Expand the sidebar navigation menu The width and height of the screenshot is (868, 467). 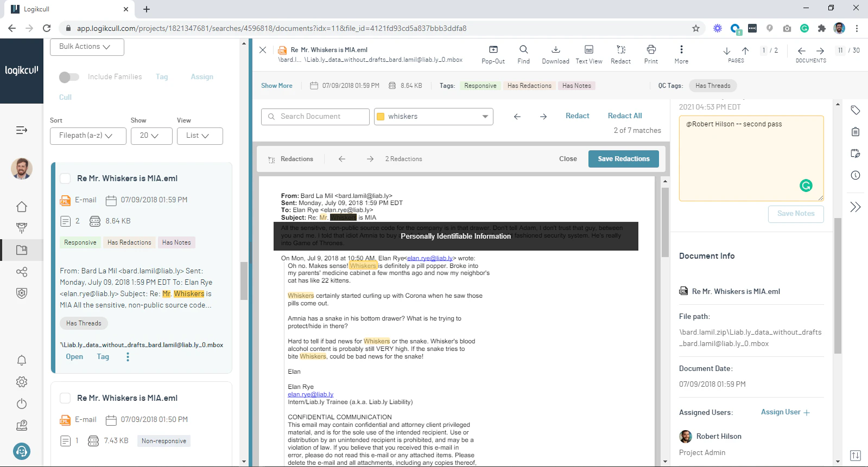22,130
